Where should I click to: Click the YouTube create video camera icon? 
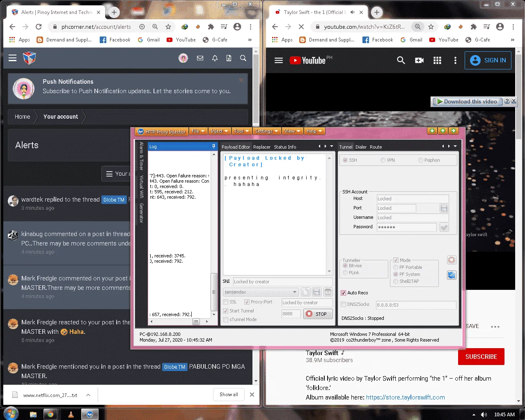pyautogui.click(x=419, y=60)
